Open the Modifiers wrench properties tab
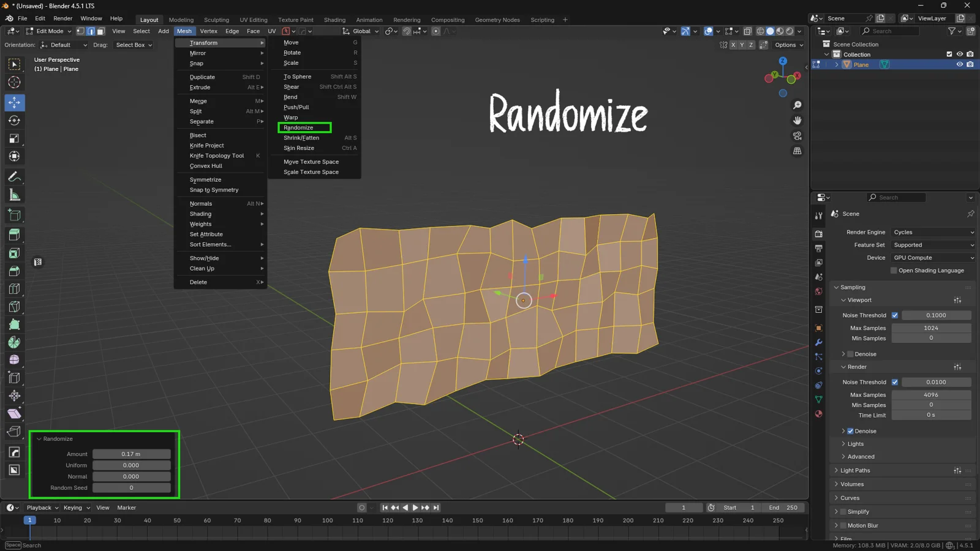This screenshot has width=980, height=551. tap(819, 342)
